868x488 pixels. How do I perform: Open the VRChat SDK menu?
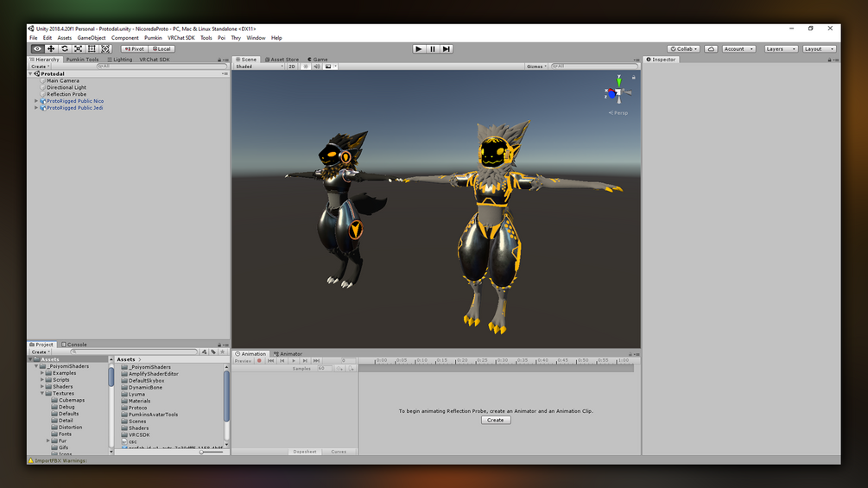181,38
